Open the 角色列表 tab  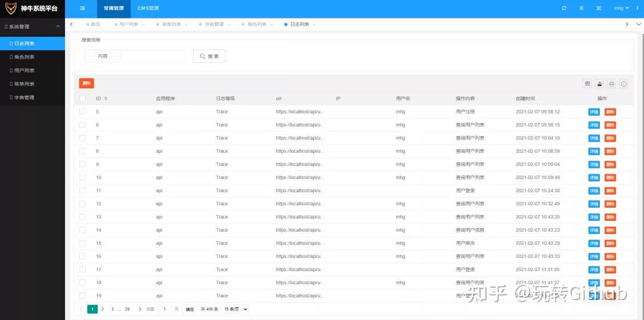coord(255,24)
